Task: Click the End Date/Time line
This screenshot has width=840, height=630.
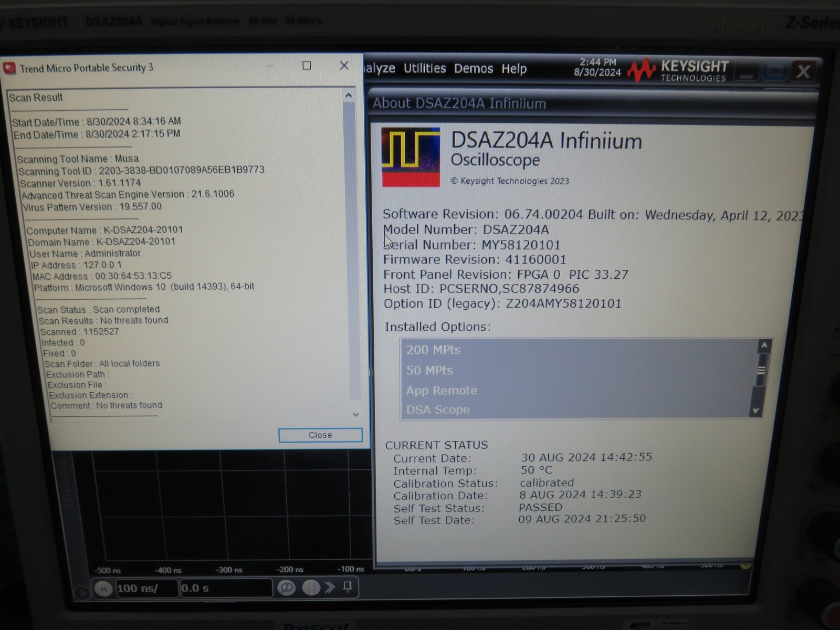Action: (97, 134)
